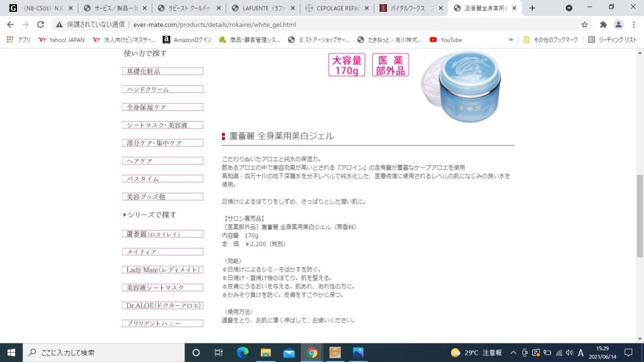Expand hidden icons in the system tray

(x=513, y=352)
